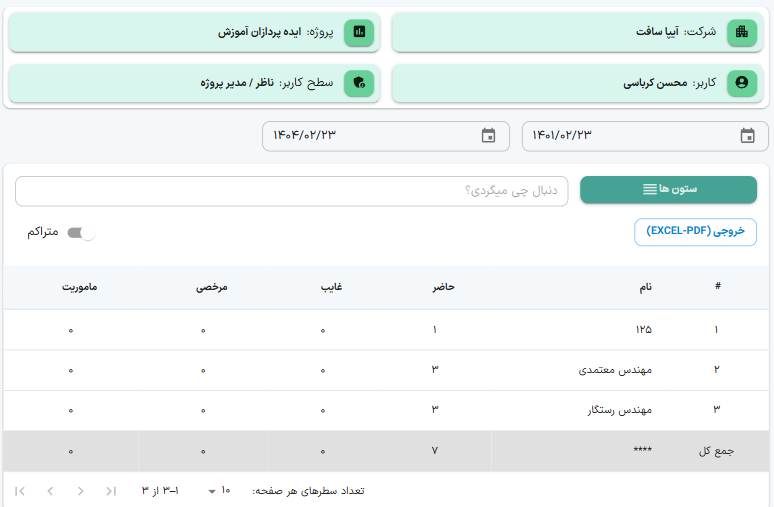Click the project card ایده پردازان آموزش
The image size is (774, 507).
(x=194, y=32)
